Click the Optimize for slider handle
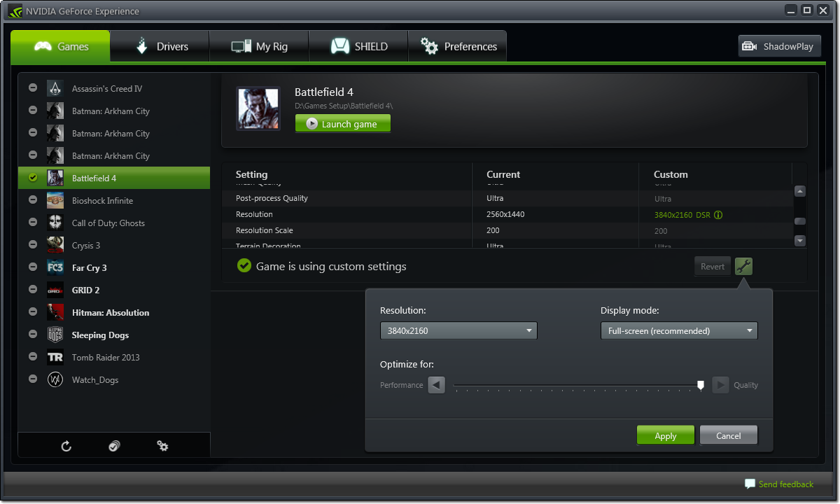Image resolution: width=840 pixels, height=504 pixels. point(701,385)
